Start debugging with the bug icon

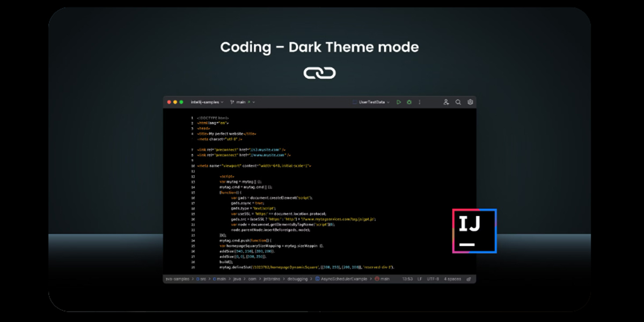click(x=409, y=102)
